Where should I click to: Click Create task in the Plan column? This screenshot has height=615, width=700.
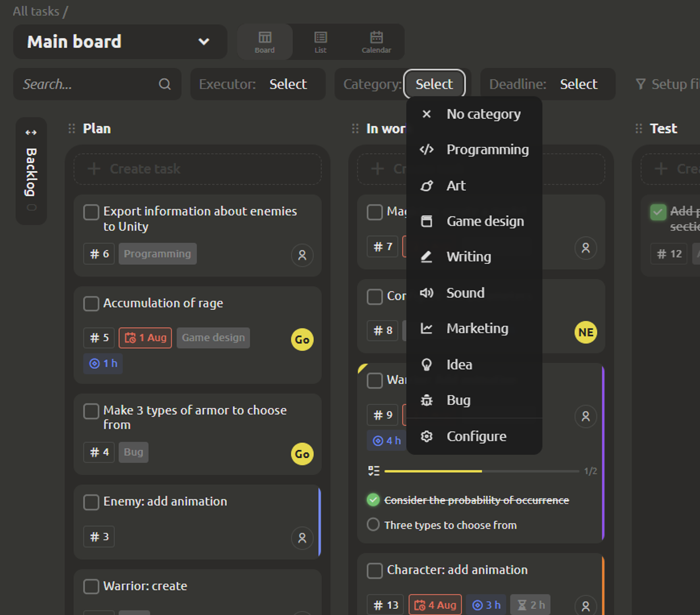[x=198, y=169]
